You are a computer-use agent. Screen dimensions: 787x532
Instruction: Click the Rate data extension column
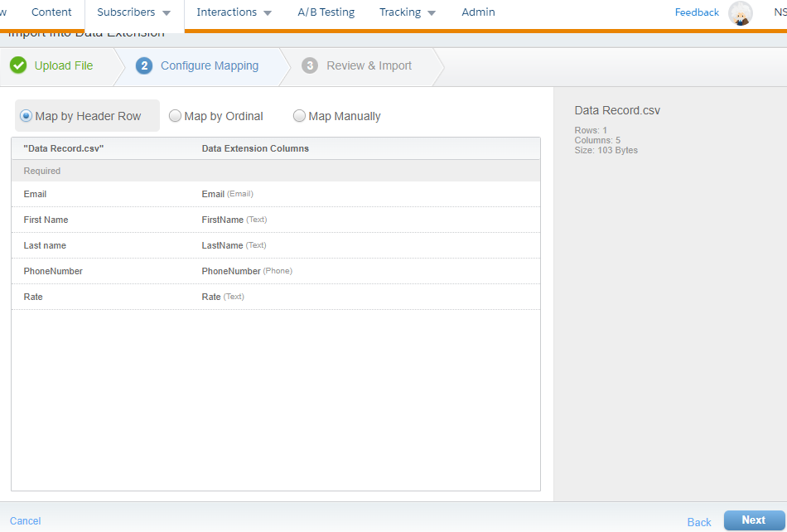click(x=211, y=297)
